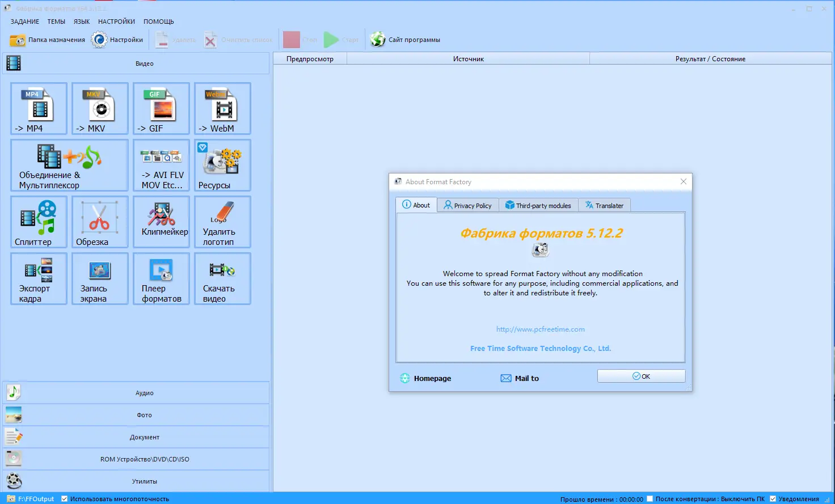The width and height of the screenshot is (835, 504).
Task: Select the Обрезка trimming tool
Action: 99,222
